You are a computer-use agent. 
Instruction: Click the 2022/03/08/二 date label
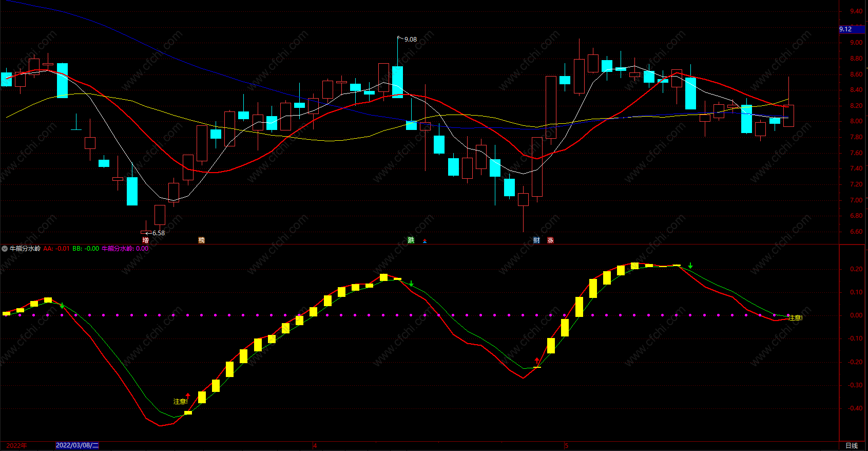tap(77, 445)
